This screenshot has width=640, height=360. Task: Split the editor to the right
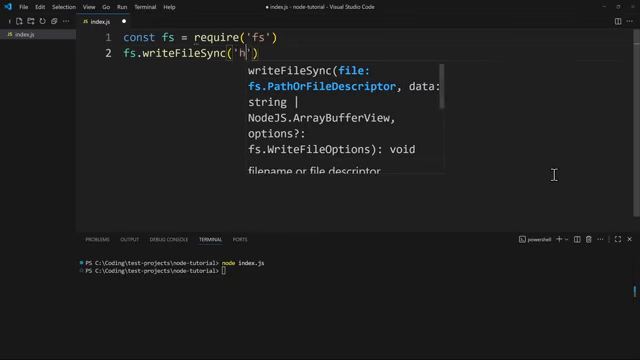[x=618, y=21]
